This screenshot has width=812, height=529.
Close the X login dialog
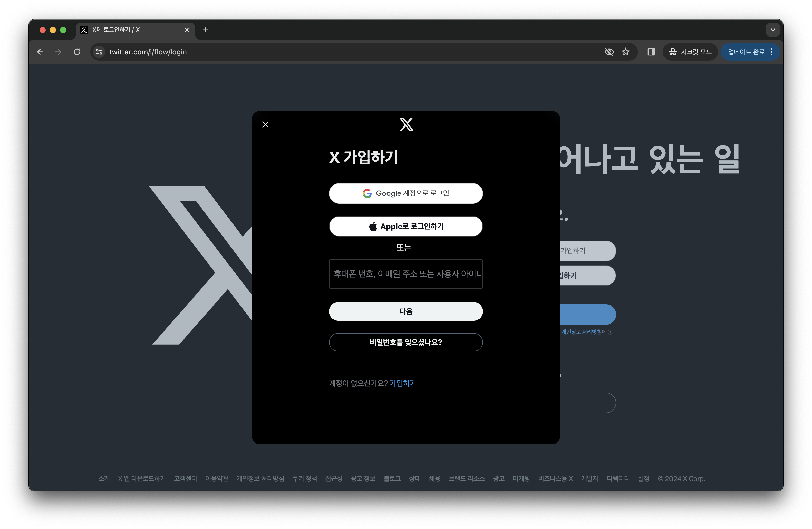click(265, 124)
